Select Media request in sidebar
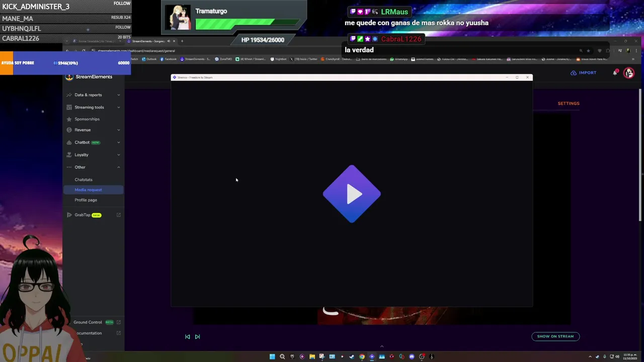Image resolution: width=644 pixels, height=362 pixels. (93, 190)
